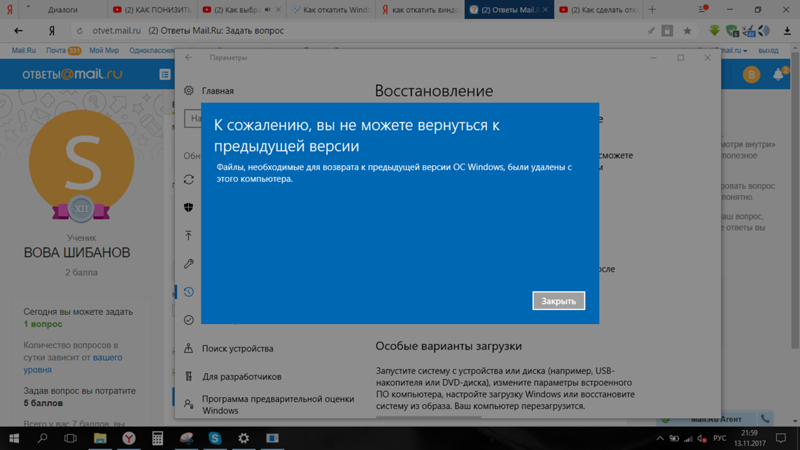800x450 pixels.
Task: Open Поиск устройства in Settings sidebar
Action: click(x=237, y=349)
